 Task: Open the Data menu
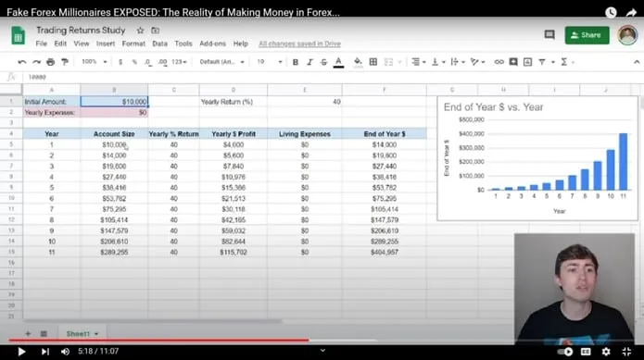coord(159,43)
